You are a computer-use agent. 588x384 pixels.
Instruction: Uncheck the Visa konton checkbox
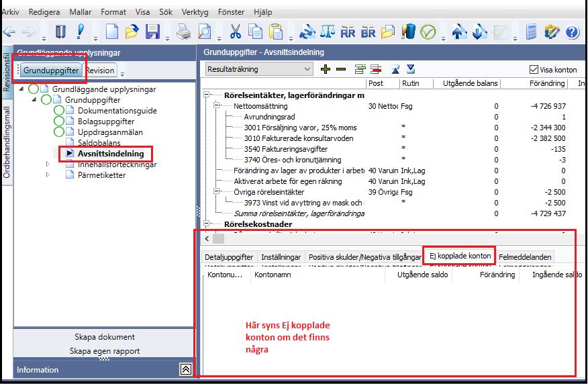pos(534,69)
